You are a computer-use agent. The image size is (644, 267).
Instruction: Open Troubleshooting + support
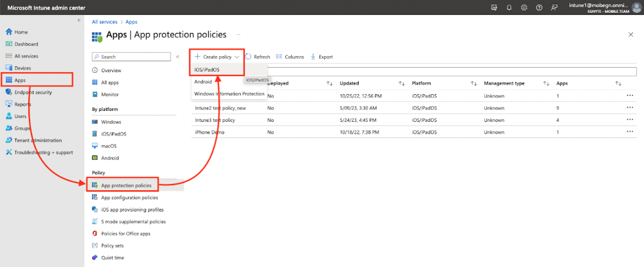(x=44, y=152)
